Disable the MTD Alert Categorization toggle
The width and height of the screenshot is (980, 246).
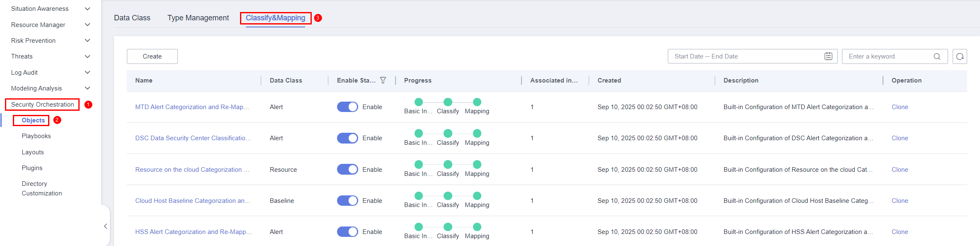click(347, 107)
